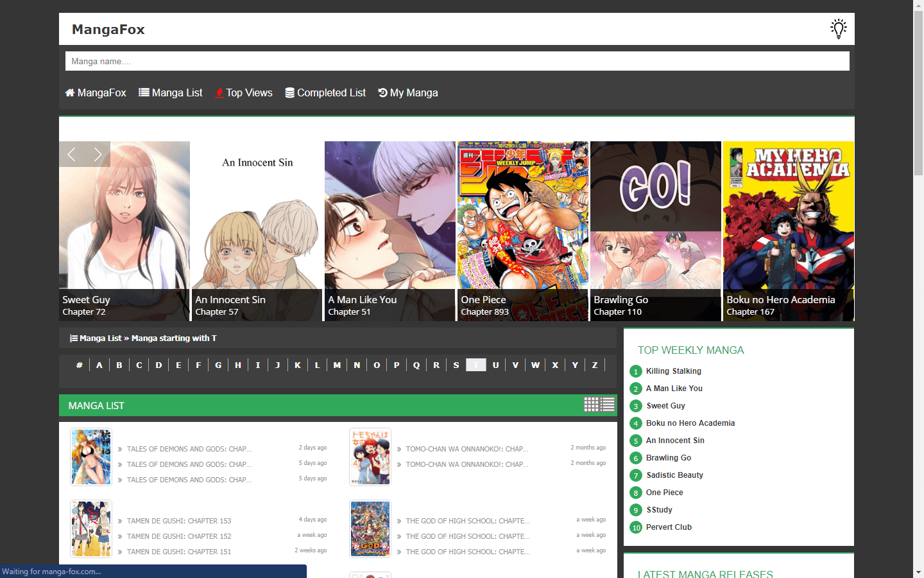
Task: Open TAMEN DE GUSHI: CHAPTER 153
Action: [179, 520]
